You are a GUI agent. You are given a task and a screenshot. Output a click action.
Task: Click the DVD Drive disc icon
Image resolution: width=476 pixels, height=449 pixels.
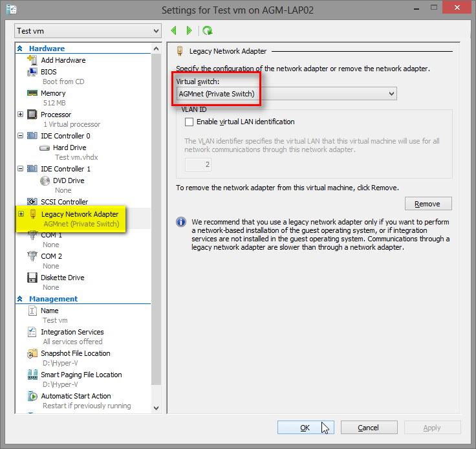pos(45,181)
